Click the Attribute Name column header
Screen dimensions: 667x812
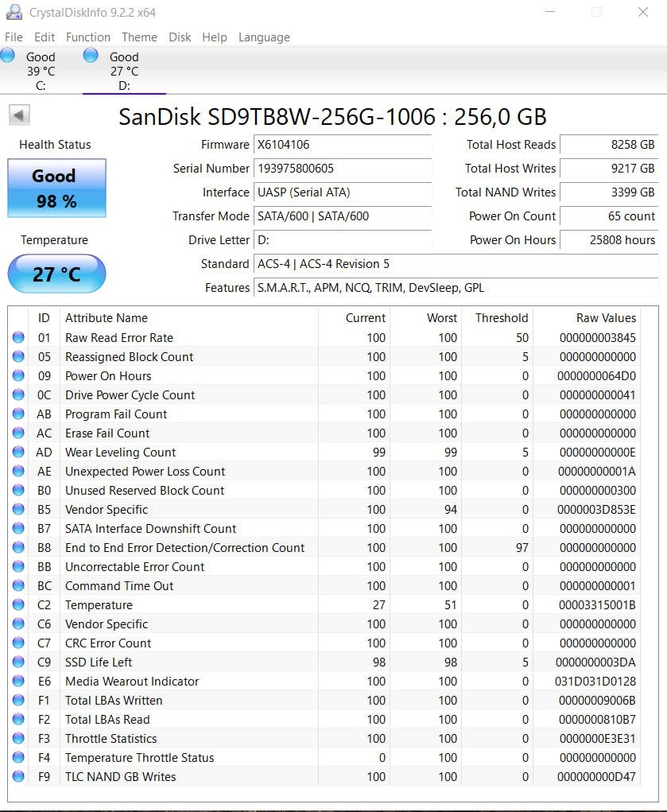pos(107,318)
